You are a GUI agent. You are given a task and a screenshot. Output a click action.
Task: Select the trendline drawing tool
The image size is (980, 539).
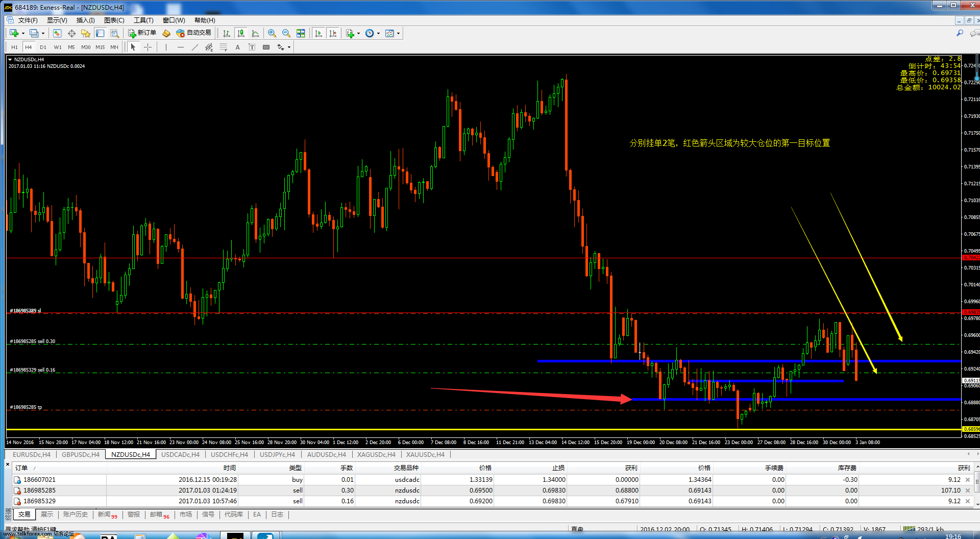tap(194, 47)
